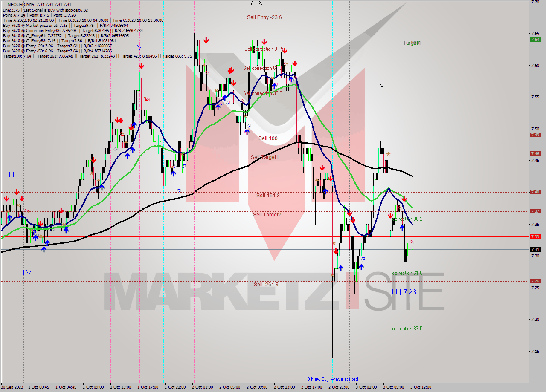Select the 7.20 price scale value
This screenshot has width=546, height=392.
(535, 319)
